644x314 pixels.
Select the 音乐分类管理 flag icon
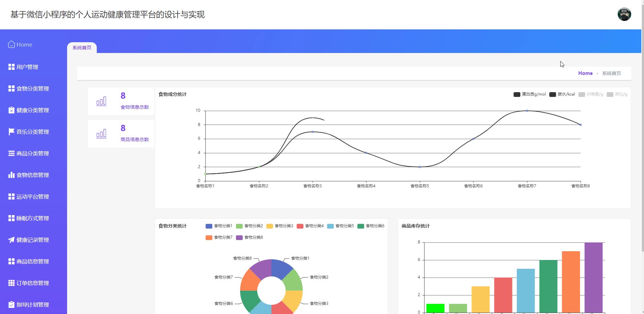pyautogui.click(x=11, y=132)
